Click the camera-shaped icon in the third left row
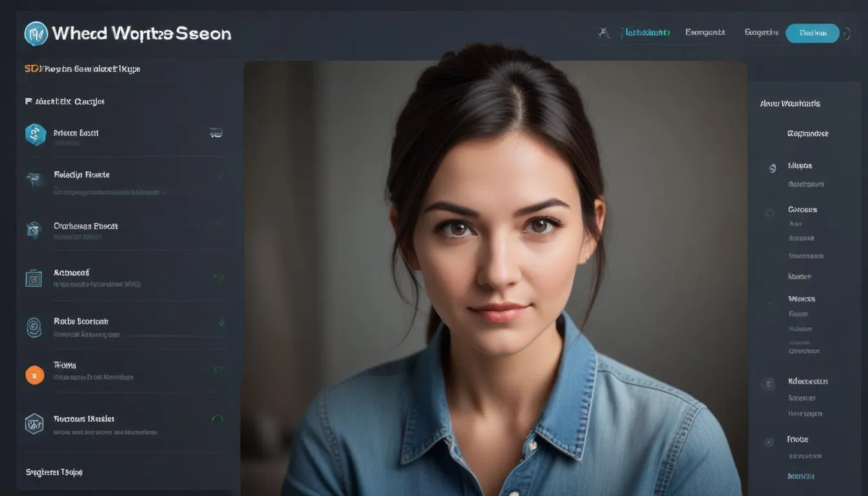Screen dimensions: 868x496 pos(34,229)
